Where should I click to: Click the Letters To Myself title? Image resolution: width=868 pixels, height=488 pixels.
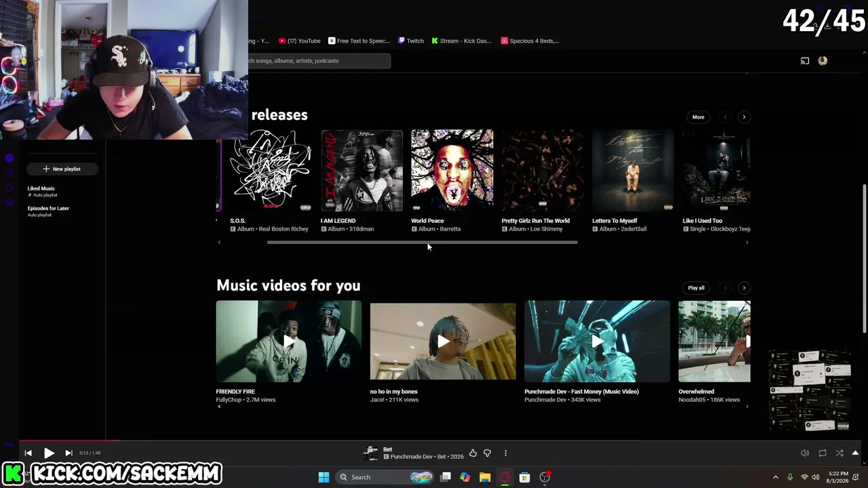pyautogui.click(x=614, y=221)
